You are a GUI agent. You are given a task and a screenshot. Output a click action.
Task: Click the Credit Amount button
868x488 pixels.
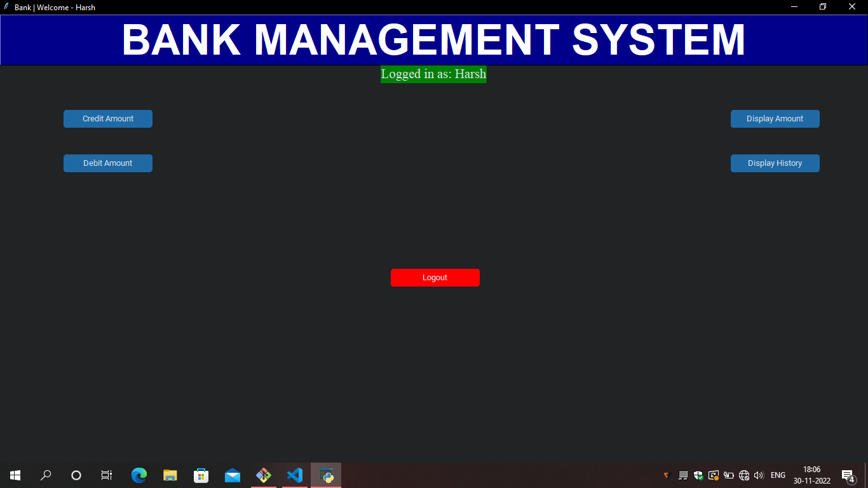pyautogui.click(x=107, y=118)
